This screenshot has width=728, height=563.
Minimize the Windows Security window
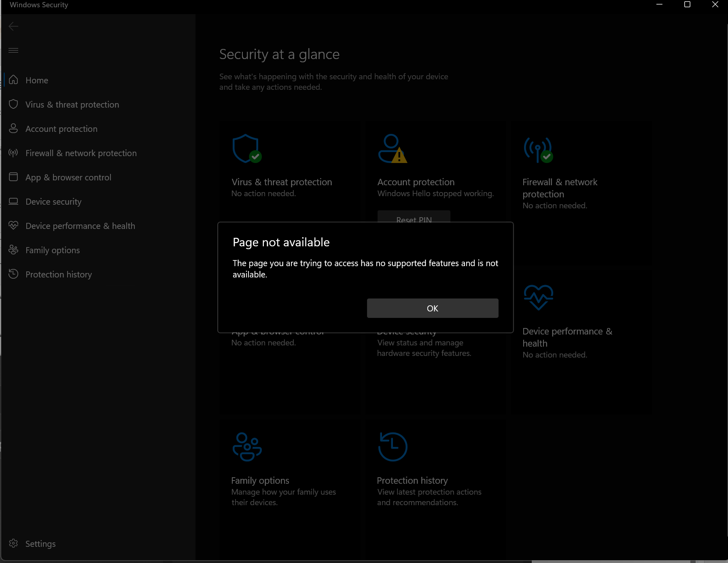659,4
